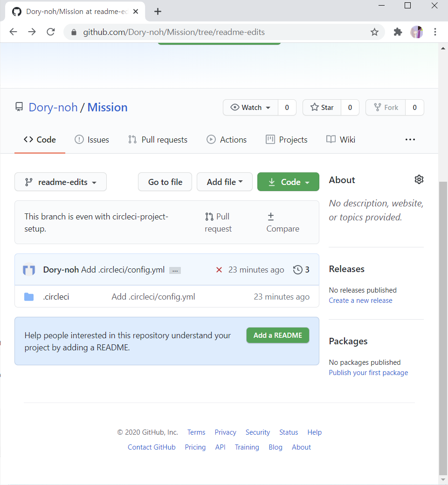448x485 pixels.
Task: Open the readme-edits branch selector
Action: pyautogui.click(x=61, y=182)
